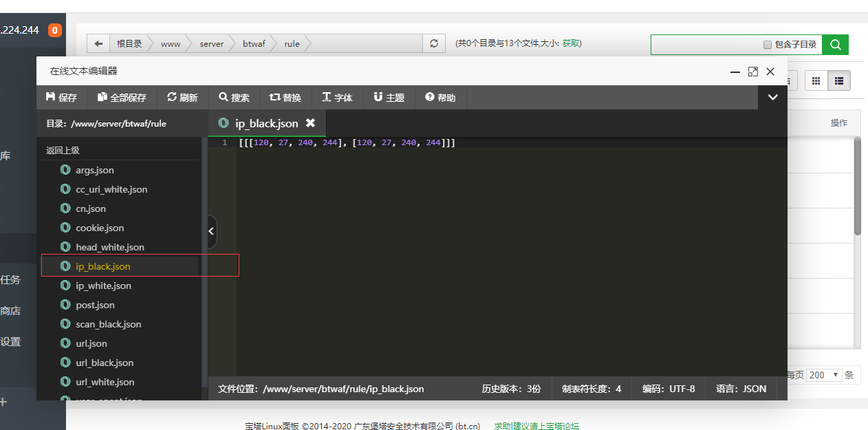Viewport: 868px width, 430px height.
Task: Collapse the editor toolbar with chevron
Action: [x=772, y=98]
